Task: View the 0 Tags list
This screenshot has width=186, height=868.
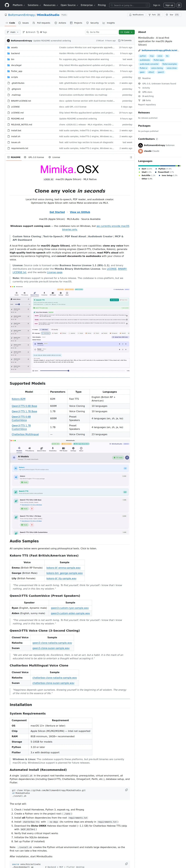Action: (x=42, y=32)
